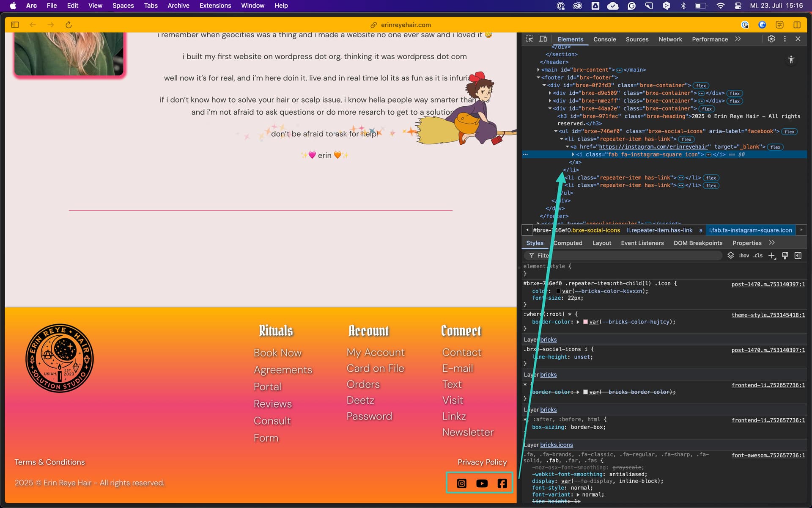Expand the selected fa-instagram-square i element
This screenshot has width=812, height=508.
573,155
